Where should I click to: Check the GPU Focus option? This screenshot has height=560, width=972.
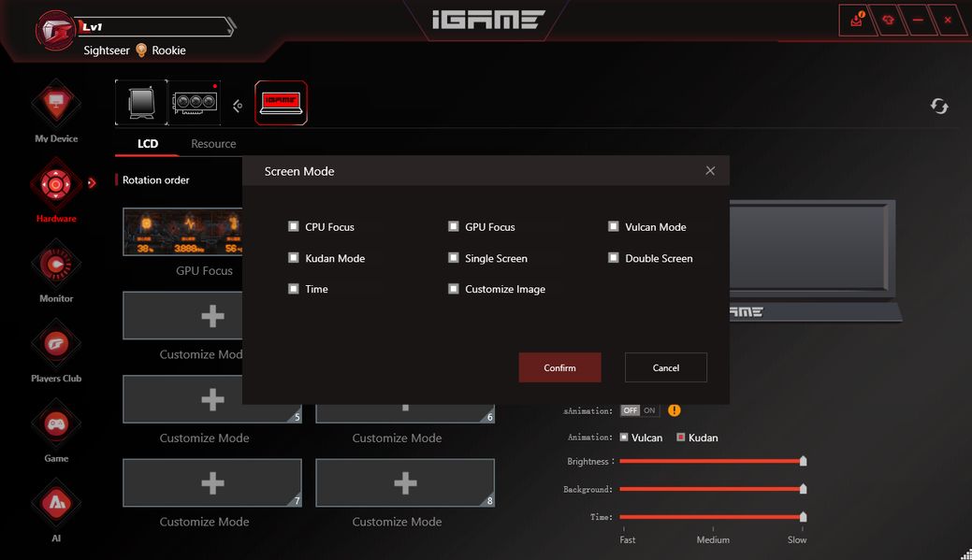[453, 226]
